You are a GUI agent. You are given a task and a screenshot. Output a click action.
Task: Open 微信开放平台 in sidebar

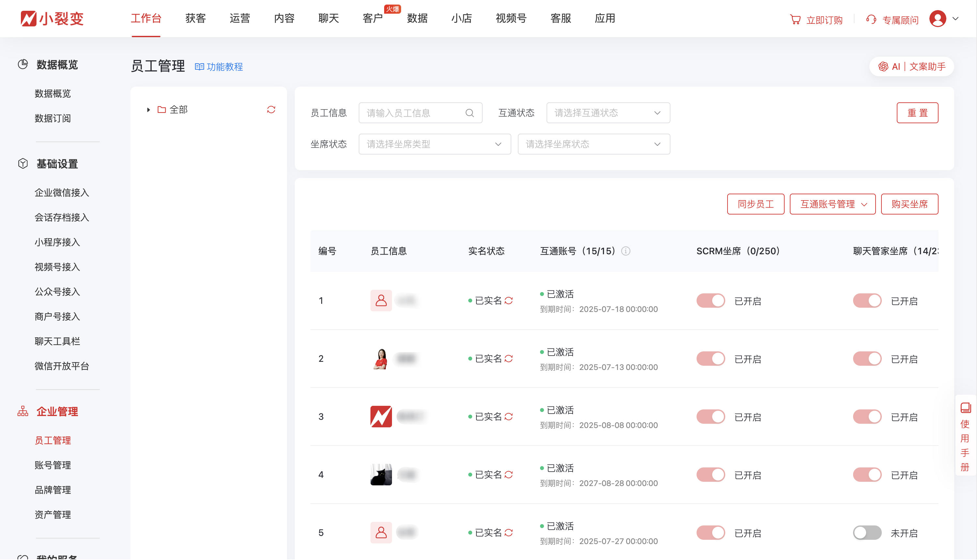point(62,366)
